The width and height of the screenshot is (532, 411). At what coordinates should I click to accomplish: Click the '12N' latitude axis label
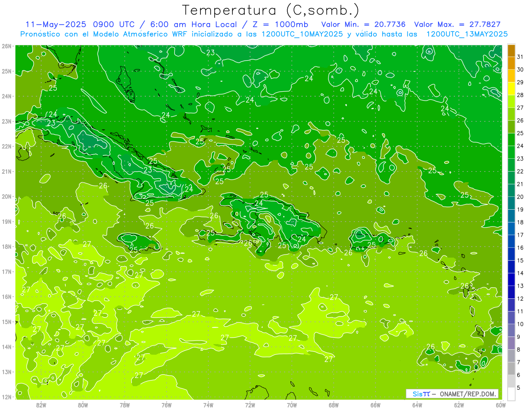tap(6, 397)
